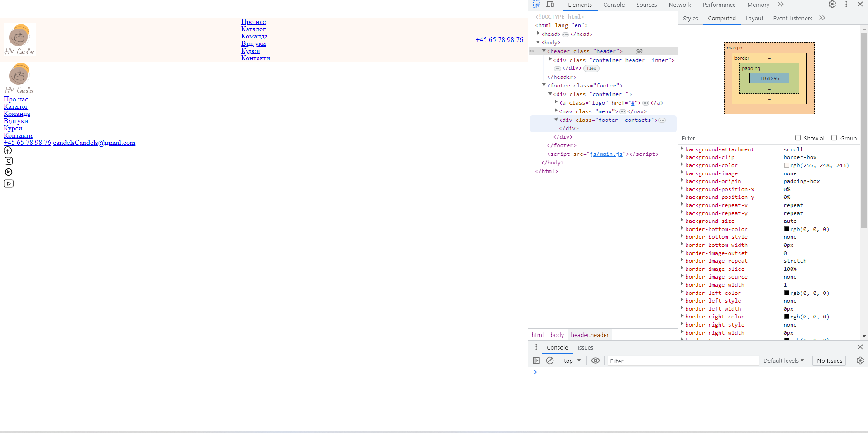Click the LinkedIn icon in the footer
The image size is (868, 433).
pyautogui.click(x=8, y=172)
